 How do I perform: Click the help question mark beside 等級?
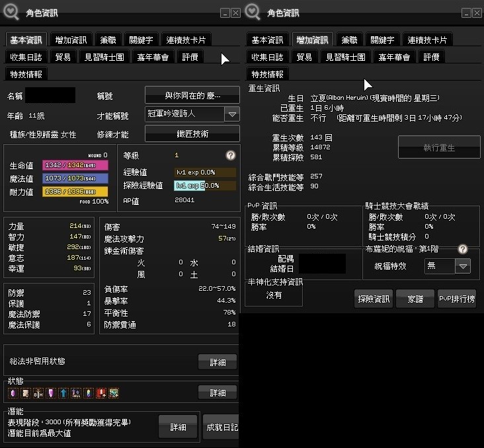[231, 155]
